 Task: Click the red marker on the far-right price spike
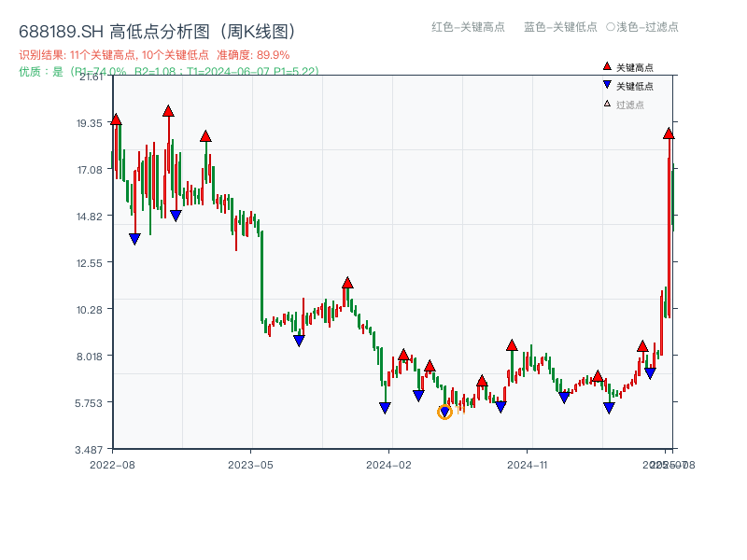tap(668, 133)
